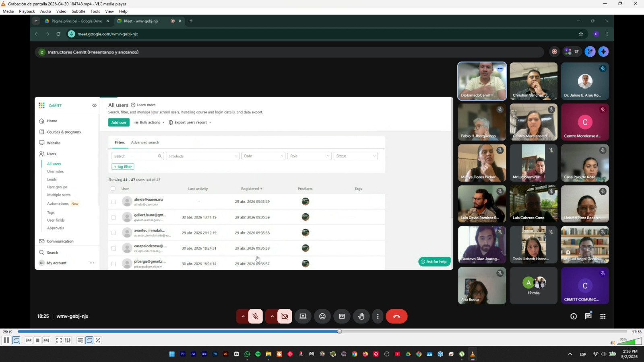Image resolution: width=644 pixels, height=362 pixels.
Task: Open the Status filter dropdown
Action: tap(355, 156)
